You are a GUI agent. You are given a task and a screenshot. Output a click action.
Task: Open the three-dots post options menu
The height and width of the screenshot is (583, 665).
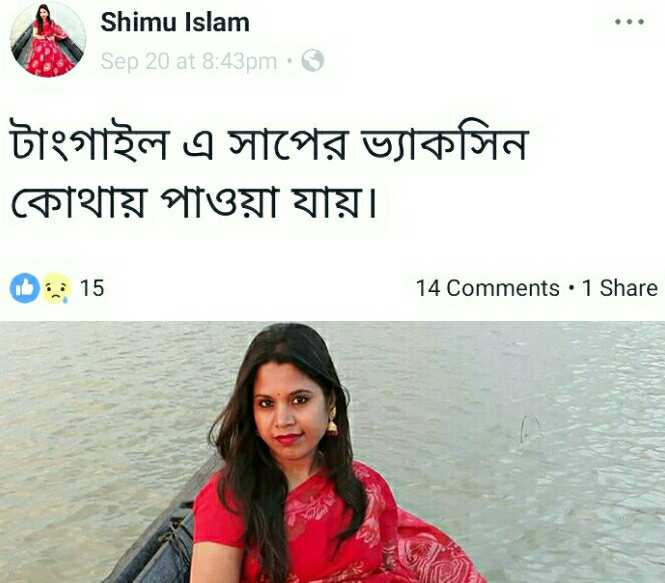click(630, 22)
